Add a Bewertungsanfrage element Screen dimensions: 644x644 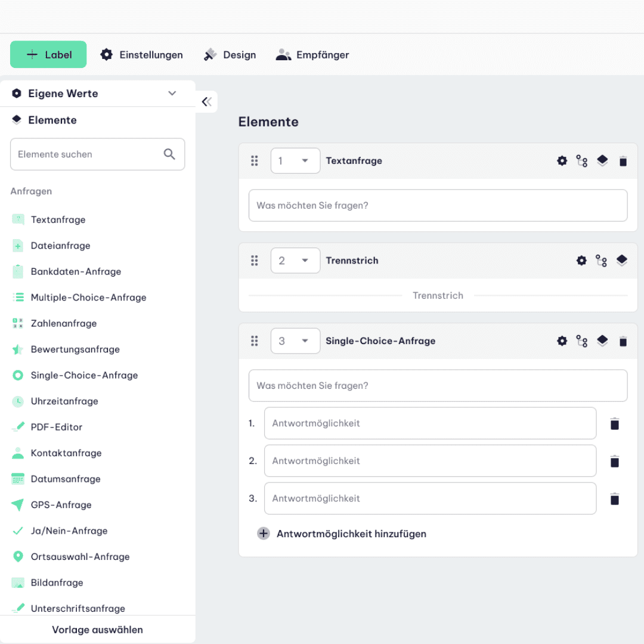66,349
